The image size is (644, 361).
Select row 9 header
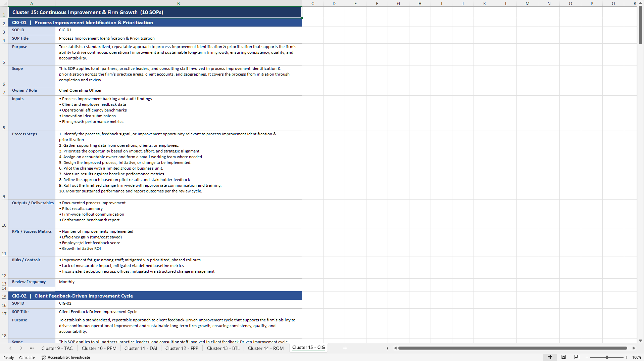point(4,165)
